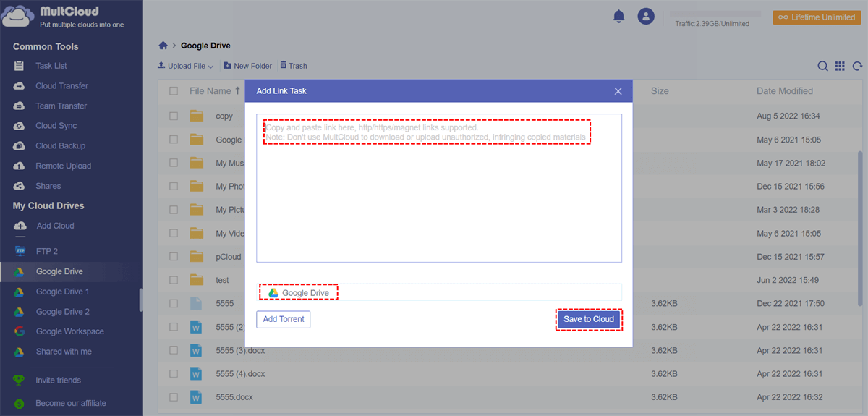868x416 pixels.
Task: Open 5555.docx file
Action: (x=234, y=397)
